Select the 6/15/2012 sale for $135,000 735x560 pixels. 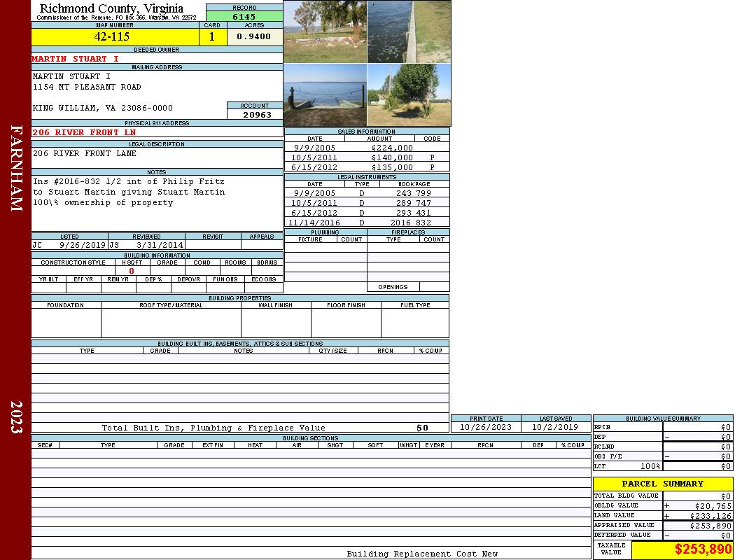367,167
